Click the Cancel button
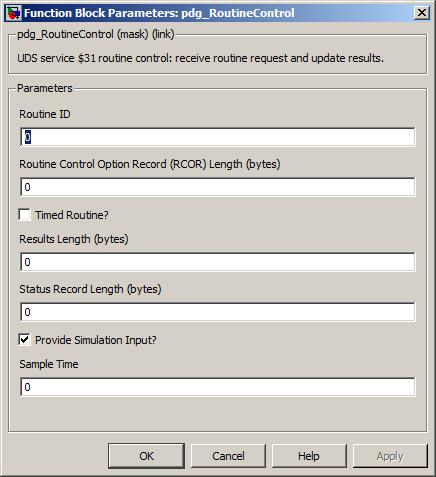Screen dimensions: 436x477 pyautogui.click(x=228, y=456)
